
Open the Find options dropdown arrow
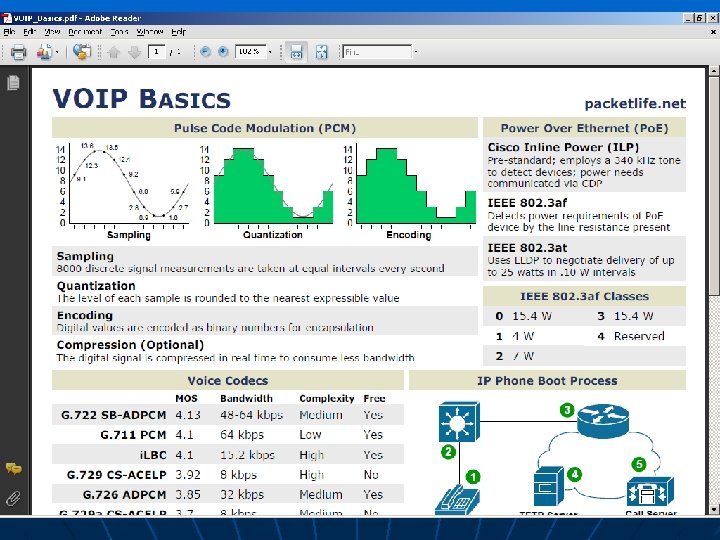point(416,52)
